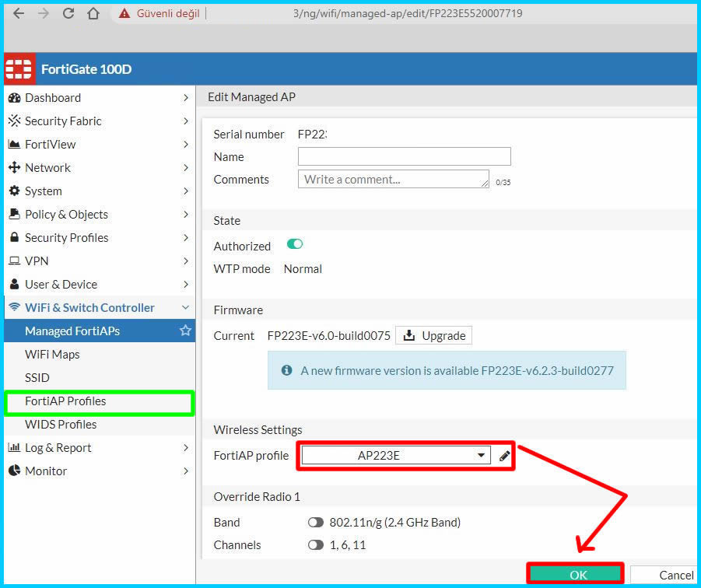Click the WiFi signal icon

pos(14,307)
